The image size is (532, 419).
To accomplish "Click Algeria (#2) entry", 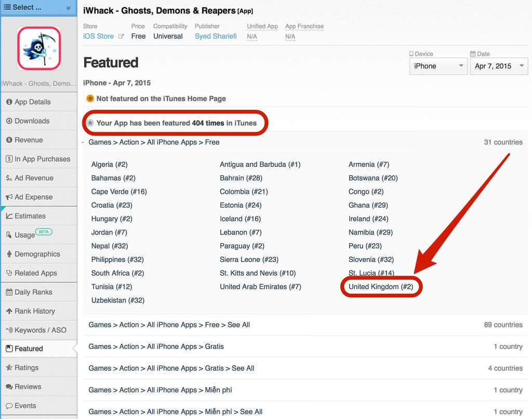I will 109,165.
